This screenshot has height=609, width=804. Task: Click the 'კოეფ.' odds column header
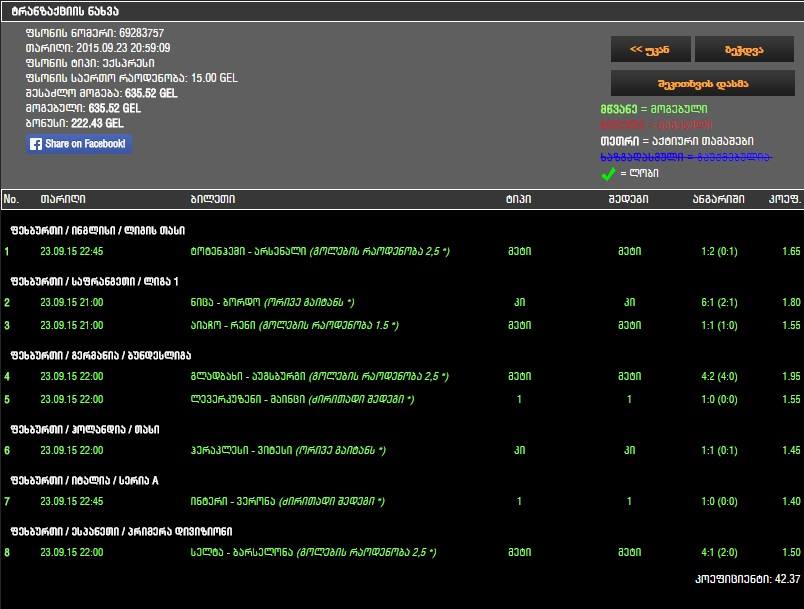tap(784, 199)
